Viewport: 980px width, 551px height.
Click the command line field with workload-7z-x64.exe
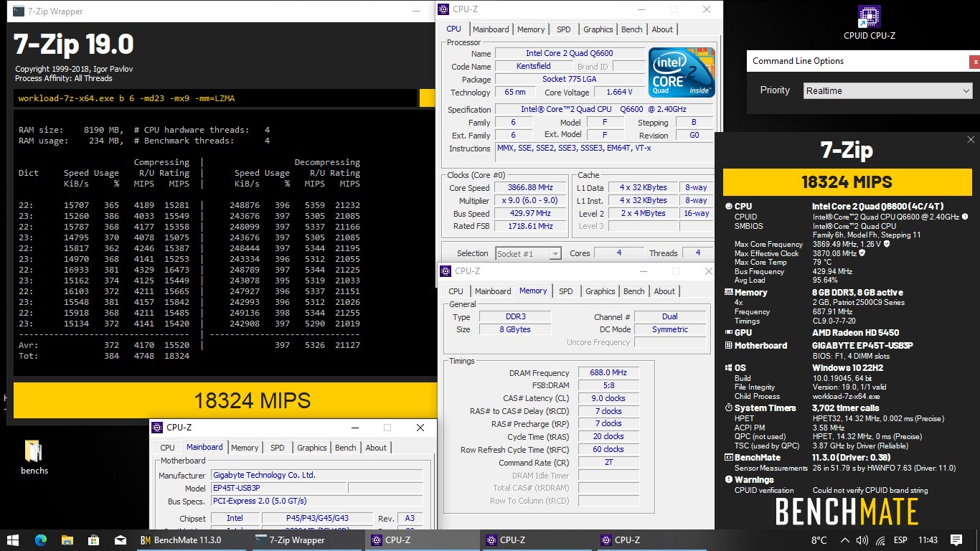coord(215,98)
